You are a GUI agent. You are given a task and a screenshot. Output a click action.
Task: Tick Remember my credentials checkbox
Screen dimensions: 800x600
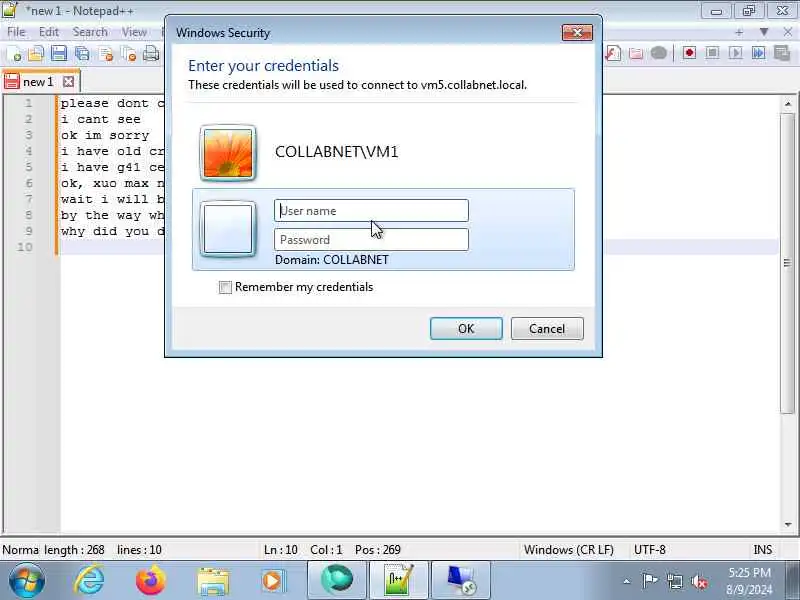[225, 287]
